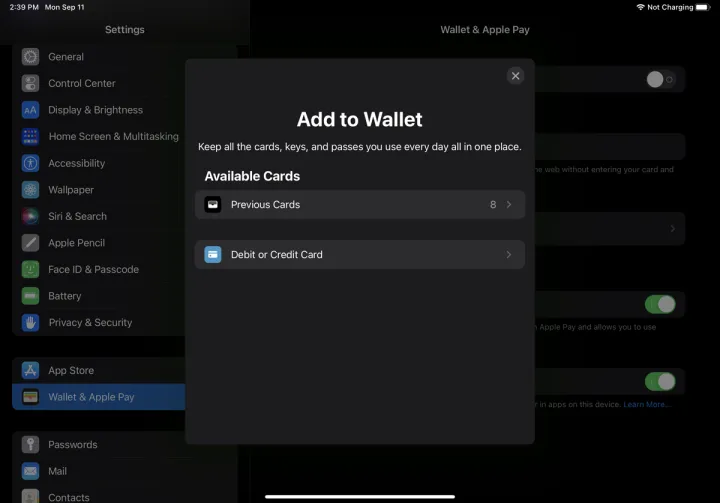Click the Learn More link
720x503 pixels.
coord(647,404)
